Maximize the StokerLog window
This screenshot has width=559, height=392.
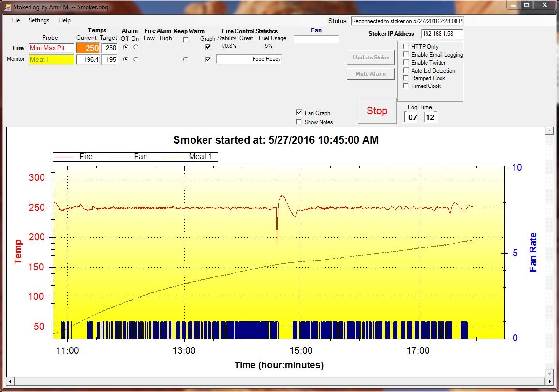coord(526,5)
